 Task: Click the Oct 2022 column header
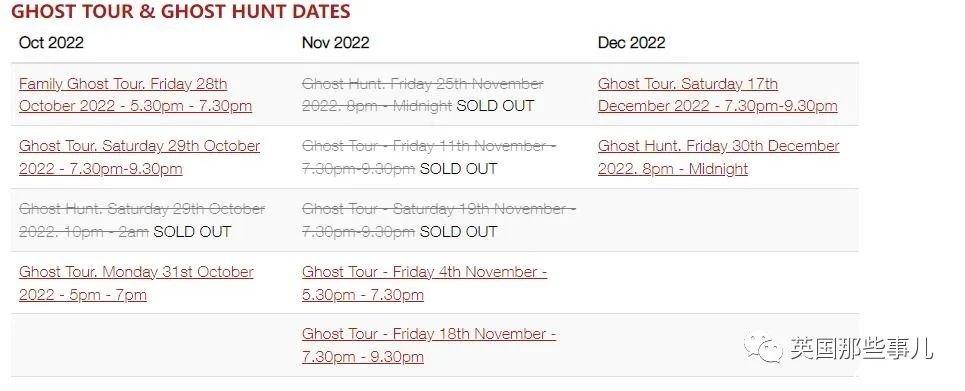pyautogui.click(x=51, y=42)
